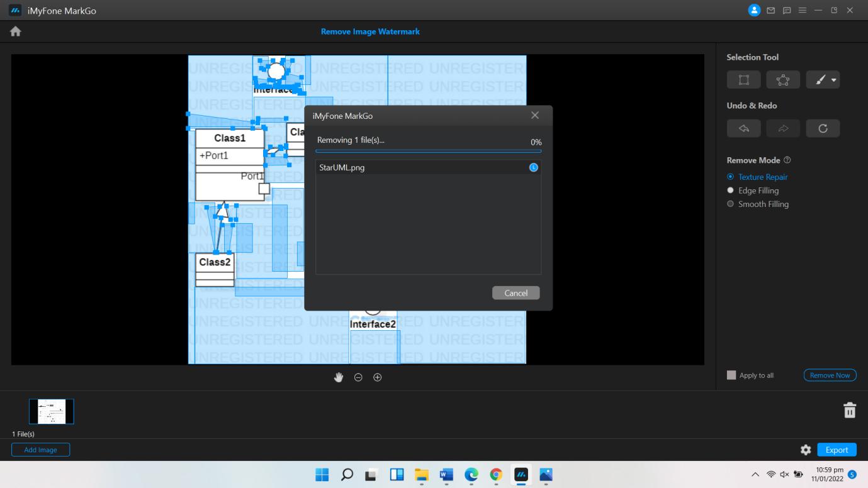The image size is (868, 488).
Task: Click the iMyFone MarkGo logo icon
Action: pyautogui.click(x=15, y=11)
